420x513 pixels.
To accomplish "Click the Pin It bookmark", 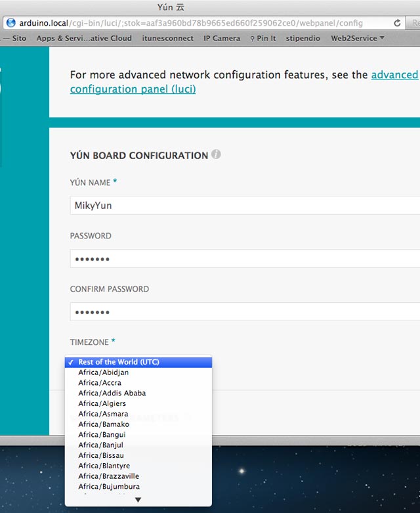I will tap(263, 38).
